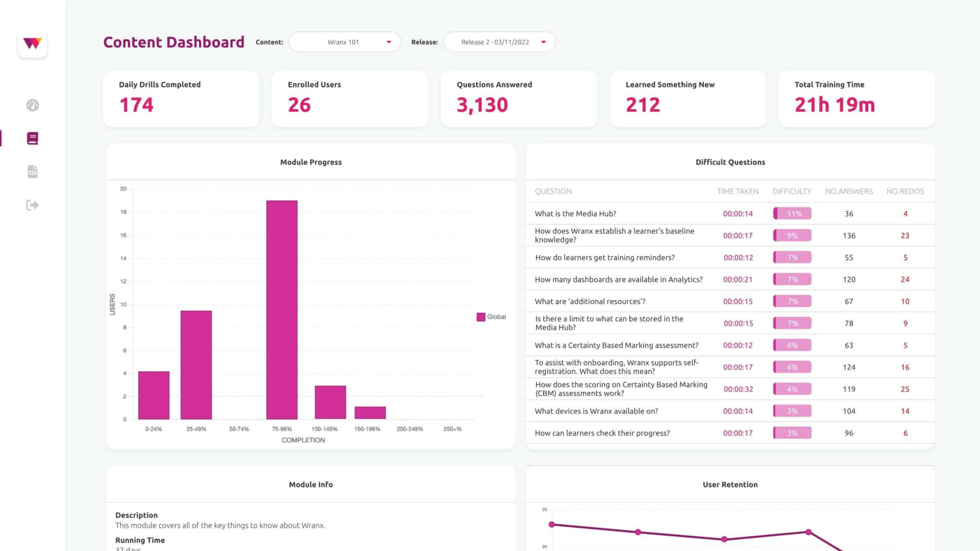Toggle the Global legend swatch in Module Progress
Screen dimensions: 980x551
tap(481, 317)
